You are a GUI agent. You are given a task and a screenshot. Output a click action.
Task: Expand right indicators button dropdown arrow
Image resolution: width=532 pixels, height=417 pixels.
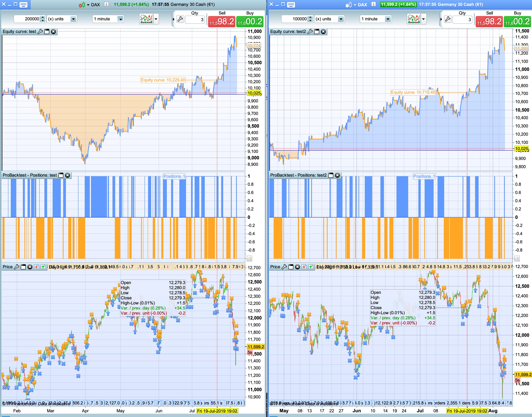[x=423, y=19]
